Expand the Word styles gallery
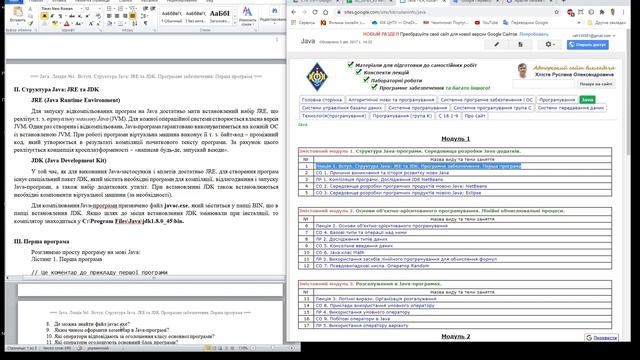This screenshot has width=640, height=360. click(x=235, y=22)
